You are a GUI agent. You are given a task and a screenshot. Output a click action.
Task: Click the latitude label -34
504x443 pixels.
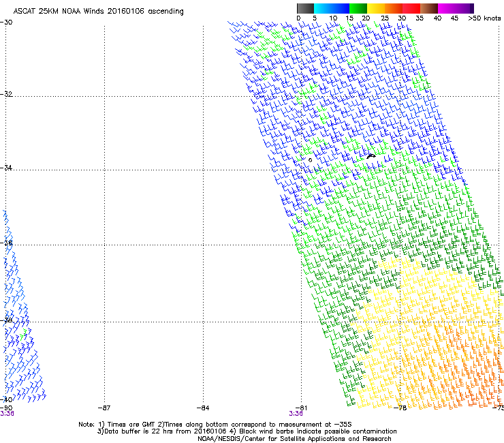pyautogui.click(x=6, y=168)
